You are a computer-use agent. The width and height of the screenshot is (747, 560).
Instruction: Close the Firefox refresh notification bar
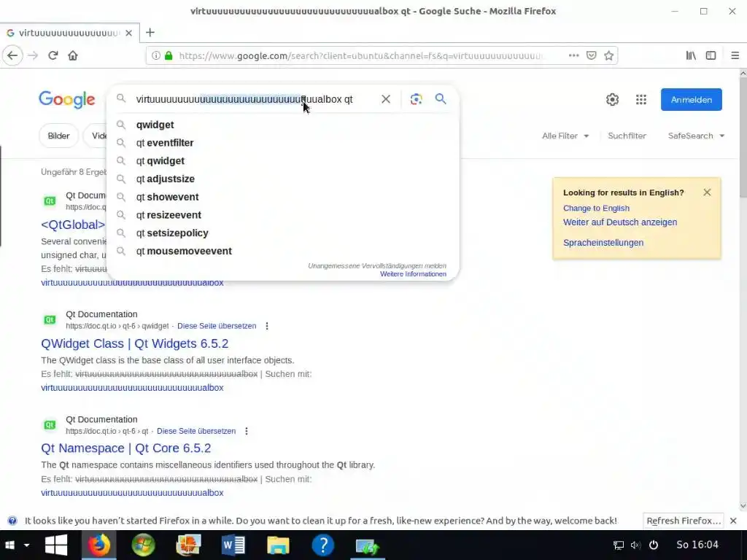[x=734, y=521]
